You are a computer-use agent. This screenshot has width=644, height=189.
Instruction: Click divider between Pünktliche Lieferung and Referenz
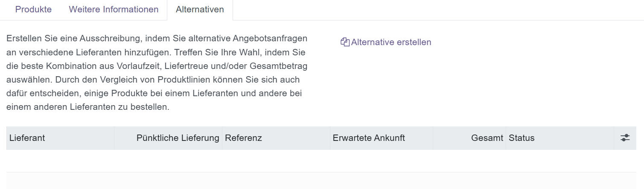click(x=222, y=138)
